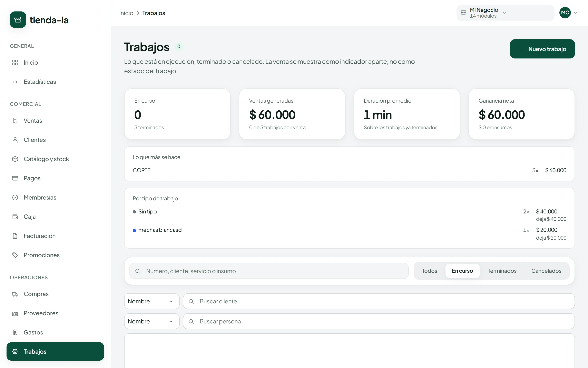Click the Ganancia neta card

point(521,114)
